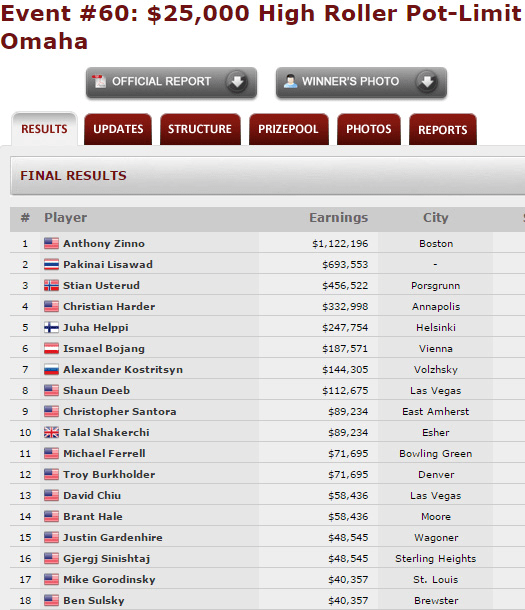Click the person icon on Winner's Photo
Viewport: 525px width, 610px height.
pyautogui.click(x=290, y=81)
